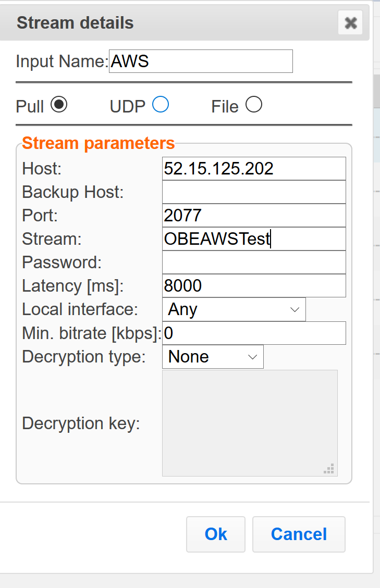Focus the Input Name field
Screen dimensions: 380x588
[x=201, y=61]
